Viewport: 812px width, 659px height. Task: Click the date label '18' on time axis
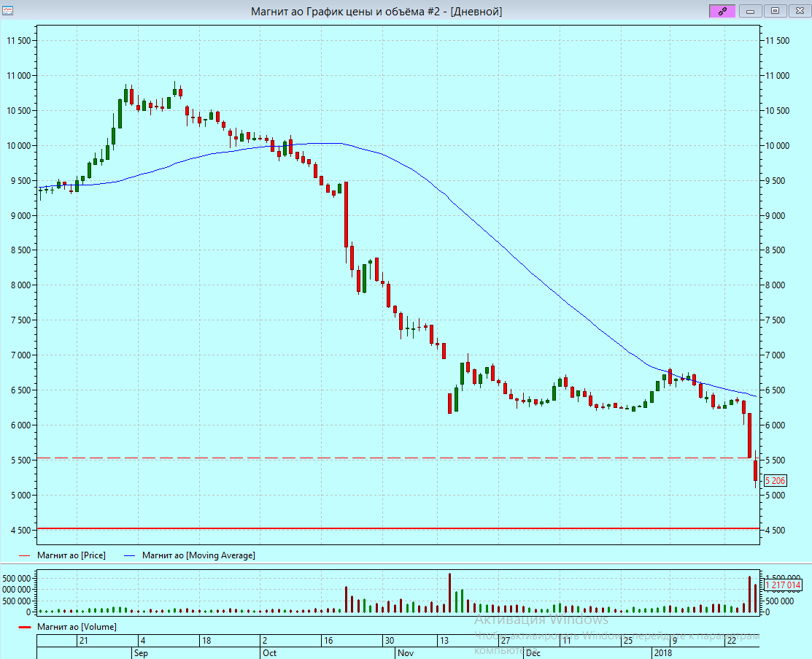click(206, 641)
